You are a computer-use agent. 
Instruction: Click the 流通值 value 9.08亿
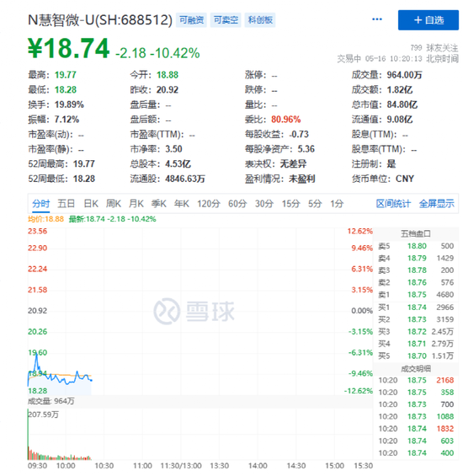(400, 120)
